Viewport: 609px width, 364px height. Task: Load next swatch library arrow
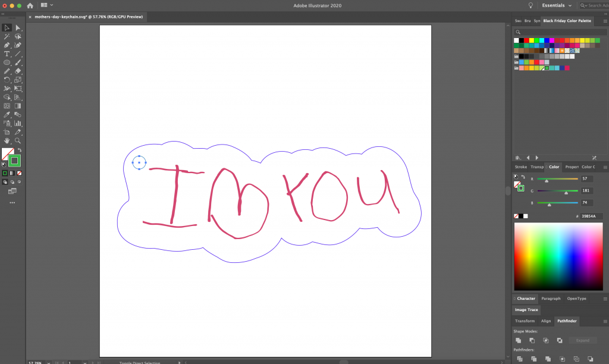click(x=537, y=158)
